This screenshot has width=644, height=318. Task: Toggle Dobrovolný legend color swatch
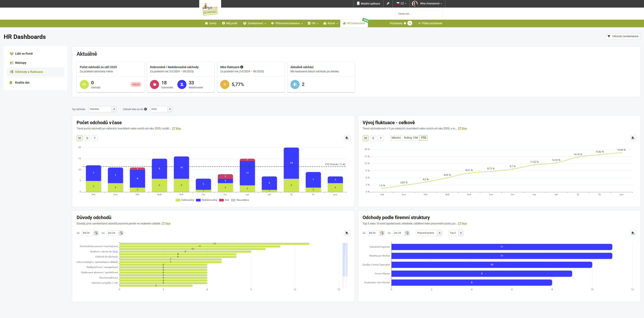pyautogui.click(x=178, y=200)
